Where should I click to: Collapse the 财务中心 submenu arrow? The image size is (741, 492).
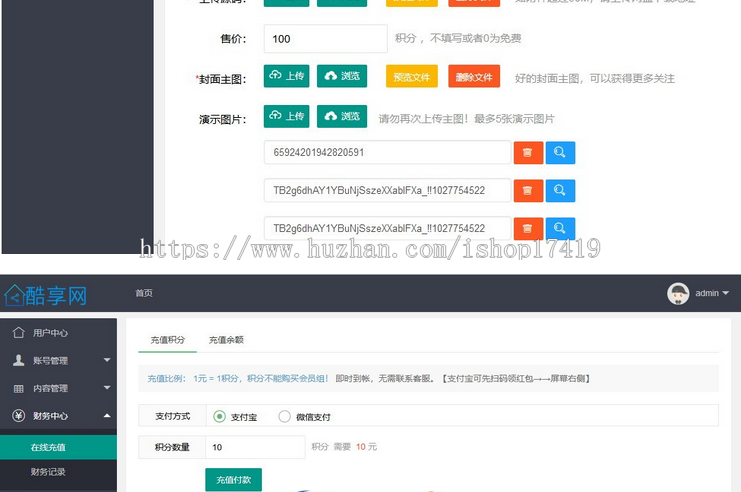[x=107, y=415]
